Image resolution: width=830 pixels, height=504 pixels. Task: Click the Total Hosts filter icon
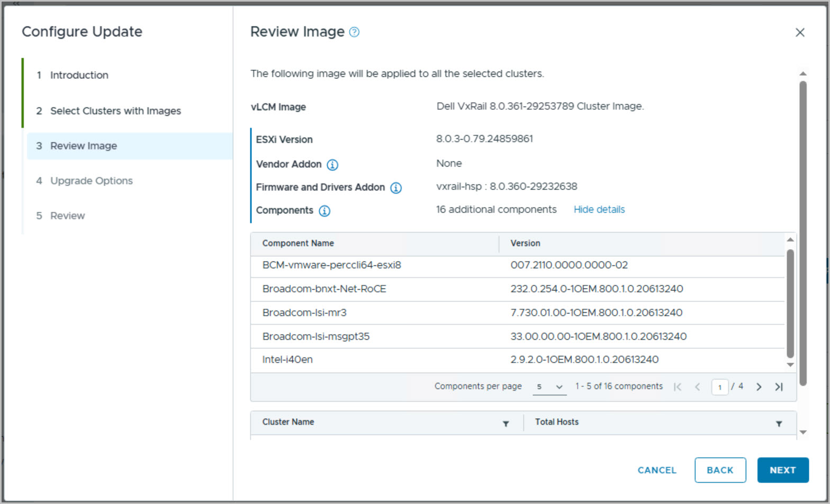[779, 424]
